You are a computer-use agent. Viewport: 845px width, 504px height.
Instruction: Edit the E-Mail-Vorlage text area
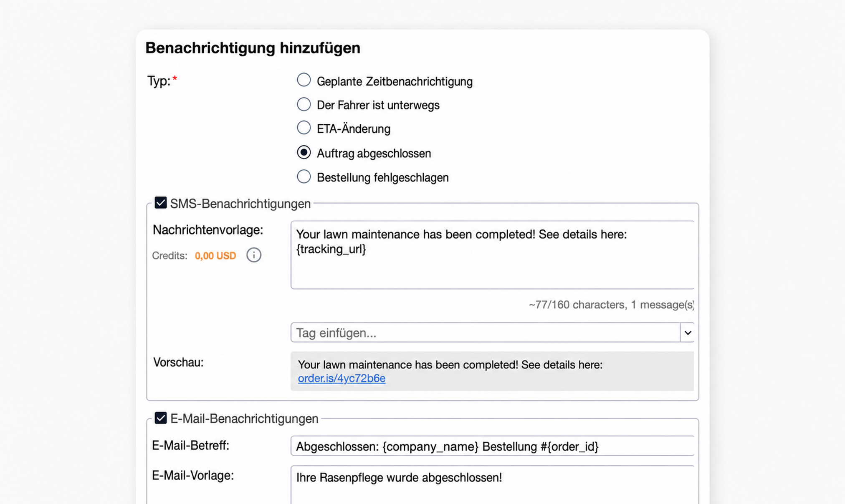click(x=493, y=485)
